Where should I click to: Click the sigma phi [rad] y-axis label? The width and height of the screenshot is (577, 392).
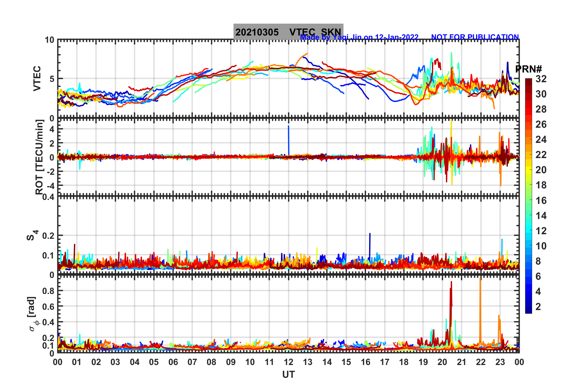[33, 314]
